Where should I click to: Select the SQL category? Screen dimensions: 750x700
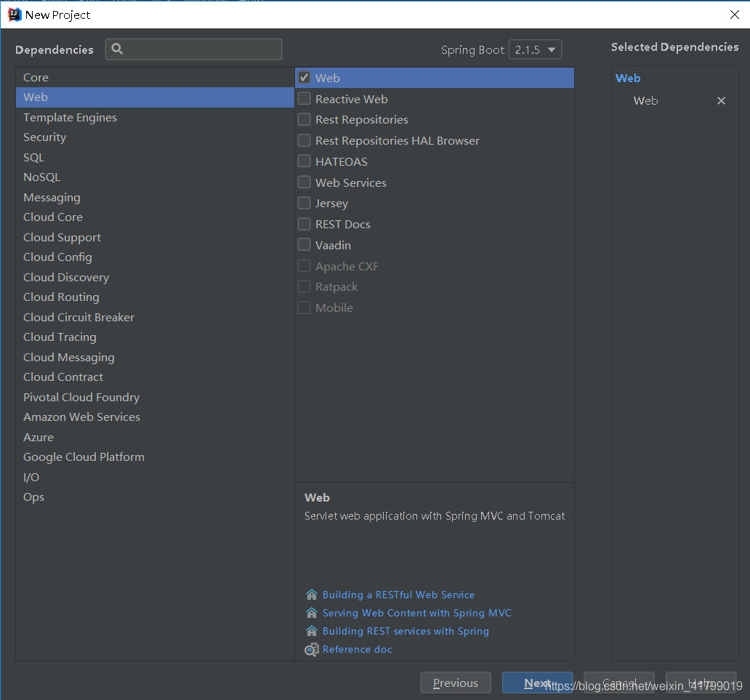(x=155, y=158)
